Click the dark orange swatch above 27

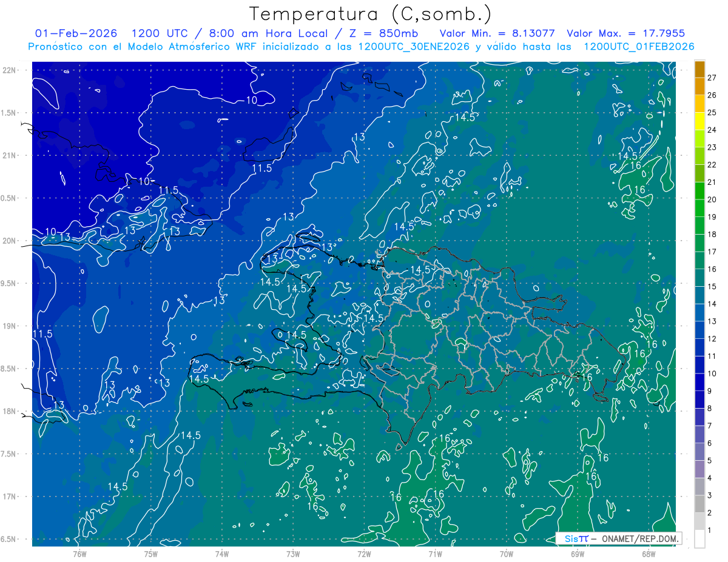coord(699,69)
